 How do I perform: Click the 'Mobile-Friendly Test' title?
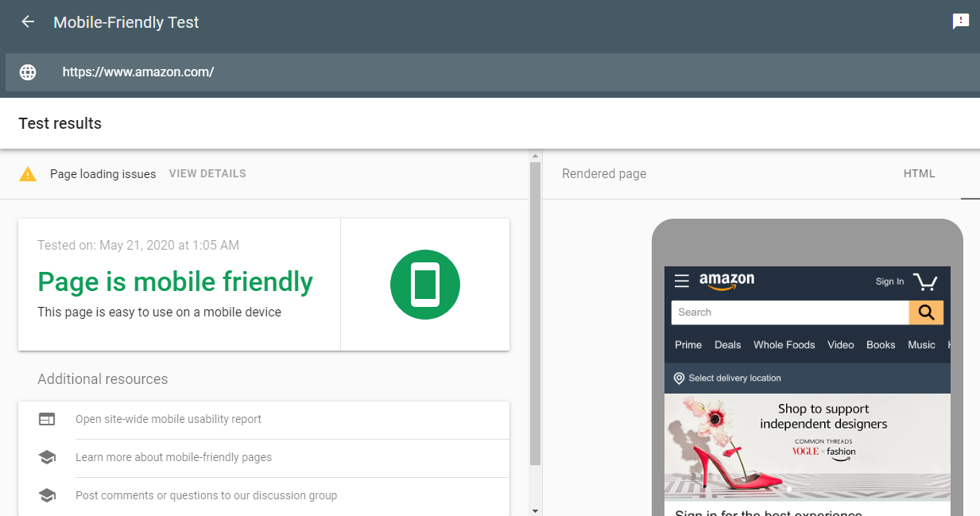click(x=126, y=22)
